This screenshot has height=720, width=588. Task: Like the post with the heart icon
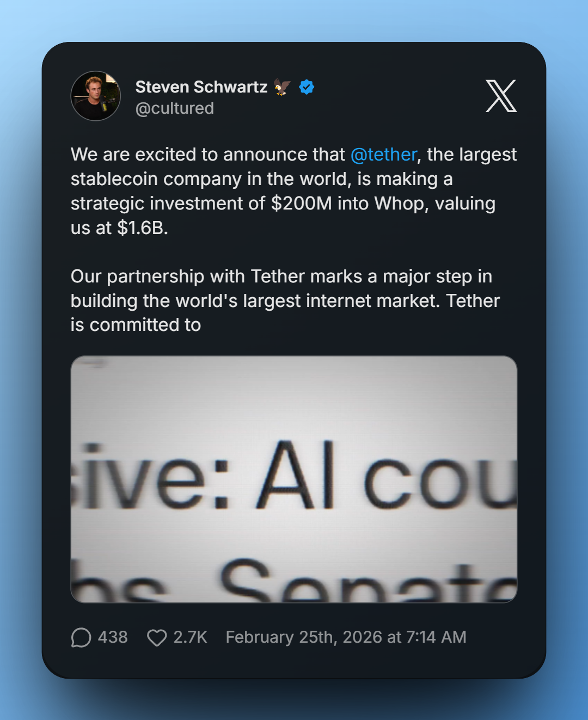tap(157, 637)
